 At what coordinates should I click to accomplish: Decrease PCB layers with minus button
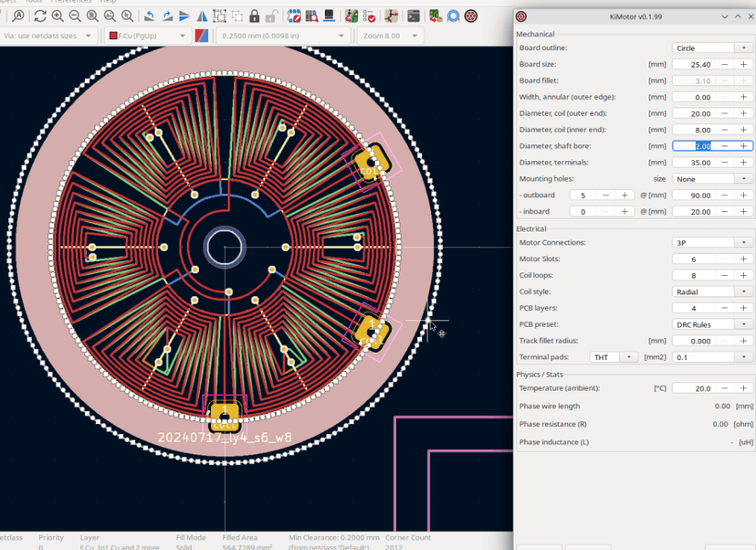tap(725, 308)
